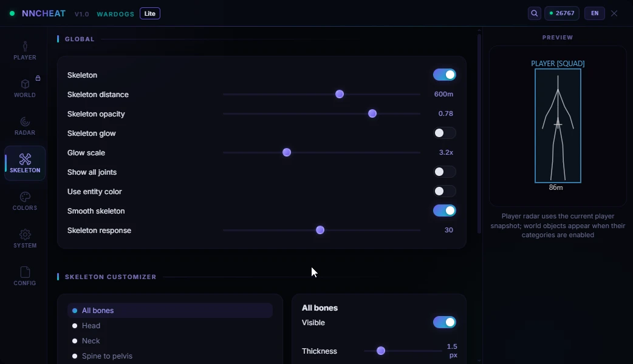Close the NNCHEAT window
The width and height of the screenshot is (633, 364).
tap(614, 13)
